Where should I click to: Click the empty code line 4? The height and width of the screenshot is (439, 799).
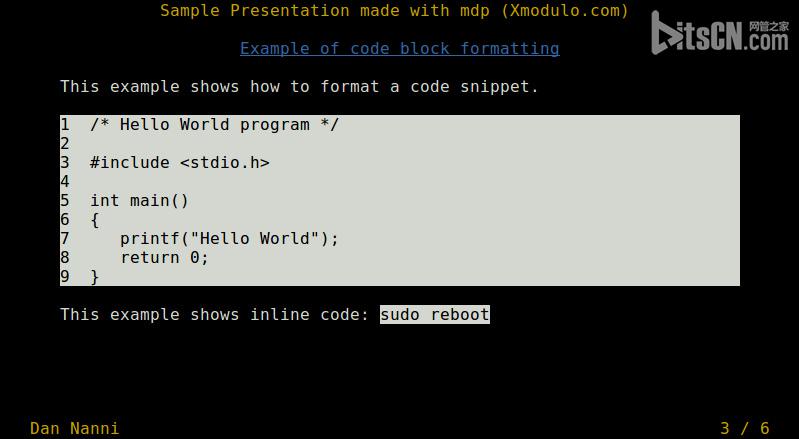pos(400,181)
